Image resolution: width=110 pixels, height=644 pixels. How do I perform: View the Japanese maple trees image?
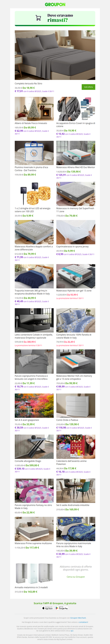(x=34, y=406)
